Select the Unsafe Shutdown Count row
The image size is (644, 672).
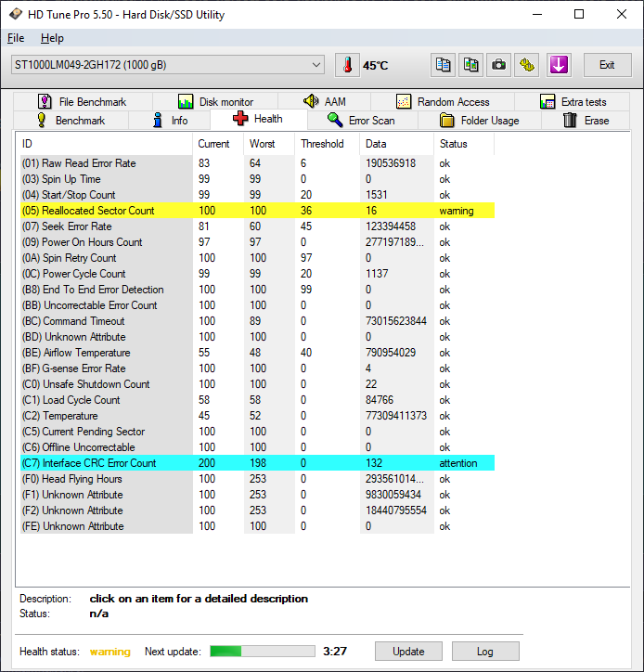pyautogui.click(x=258, y=384)
